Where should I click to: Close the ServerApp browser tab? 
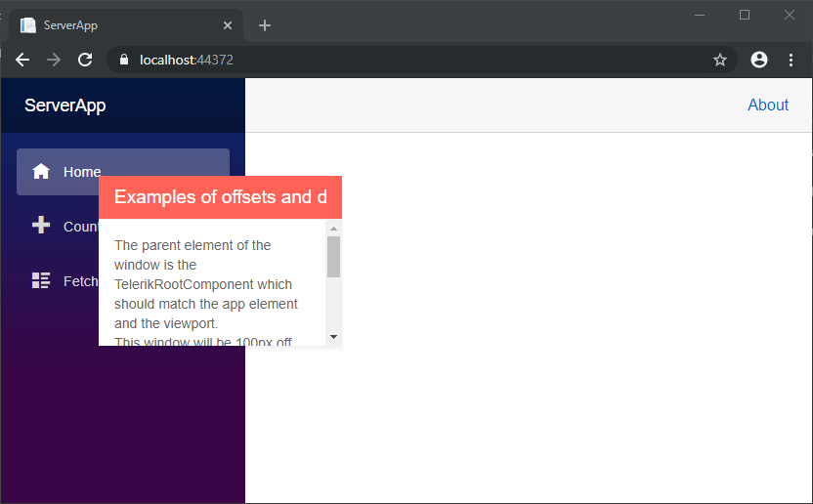228,25
